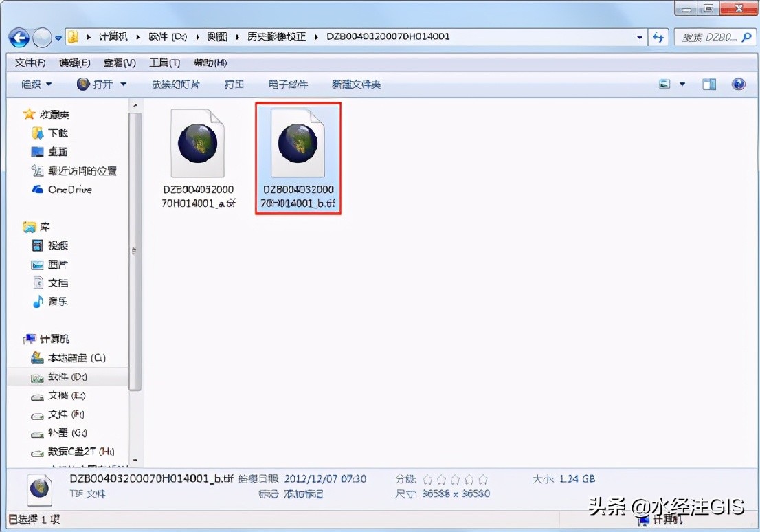The width and height of the screenshot is (760, 532).
Task: Click the 电子邮件 toolbar button
Action: click(288, 85)
